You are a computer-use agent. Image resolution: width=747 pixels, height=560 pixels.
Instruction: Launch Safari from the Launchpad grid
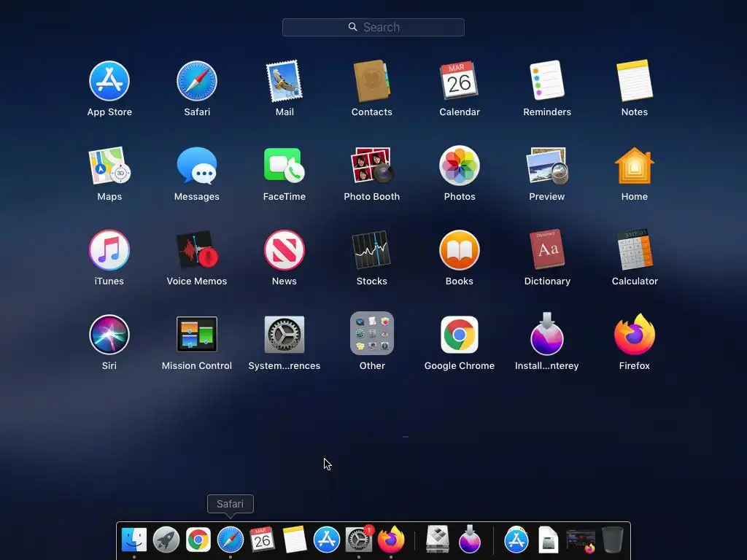197,81
